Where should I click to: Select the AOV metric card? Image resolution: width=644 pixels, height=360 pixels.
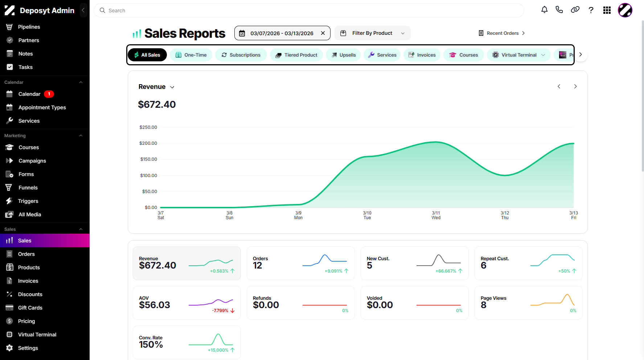[187, 303]
